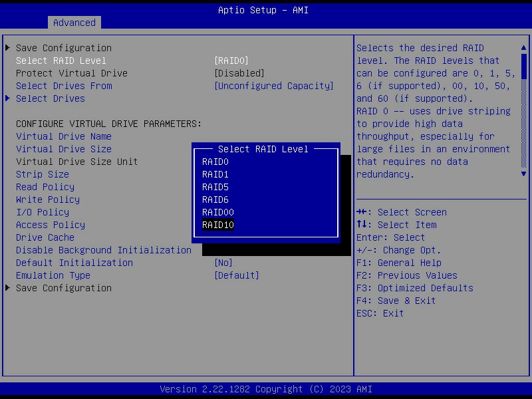The image size is (532, 399).
Task: Click CONFIGURE VIRTUAL DRIVE PARAMETERS heading
Action: (109, 124)
